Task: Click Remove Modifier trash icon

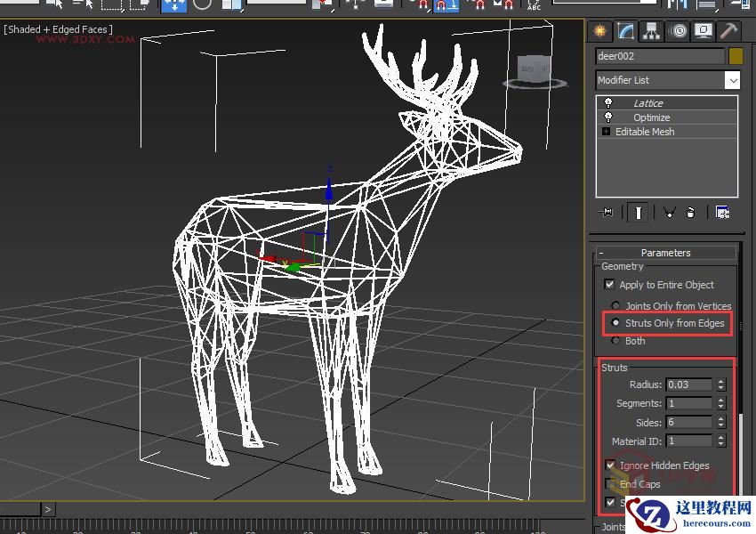Action: (x=690, y=212)
